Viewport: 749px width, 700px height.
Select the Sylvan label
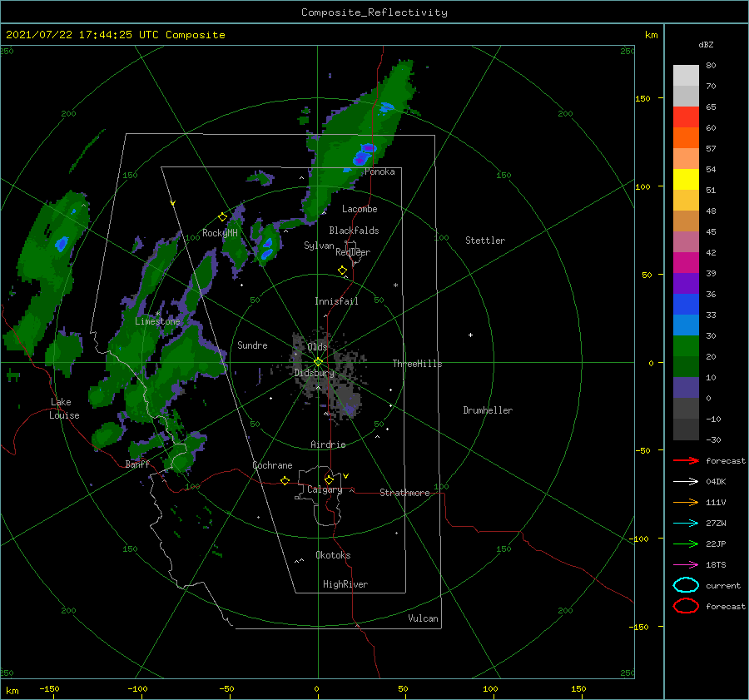[x=319, y=246]
